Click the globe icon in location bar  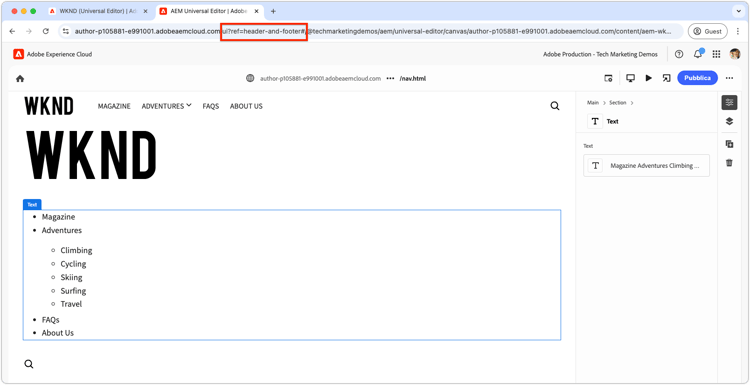250,78
